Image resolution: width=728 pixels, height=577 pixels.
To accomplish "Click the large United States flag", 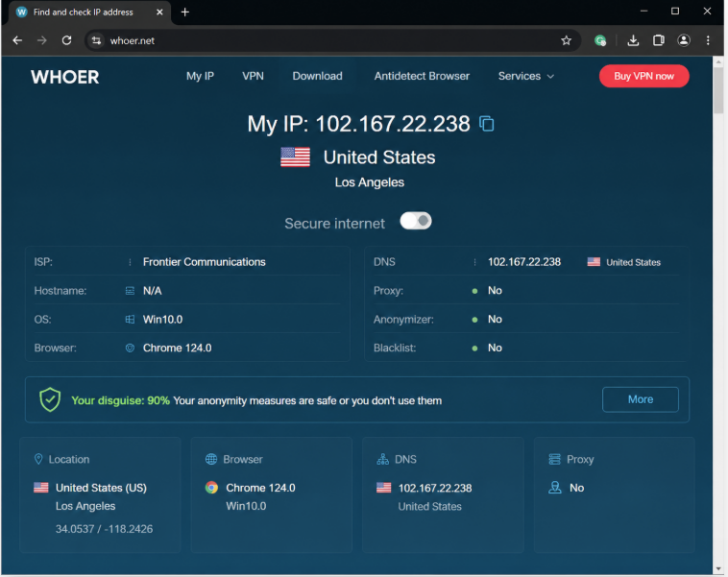I will [295, 156].
